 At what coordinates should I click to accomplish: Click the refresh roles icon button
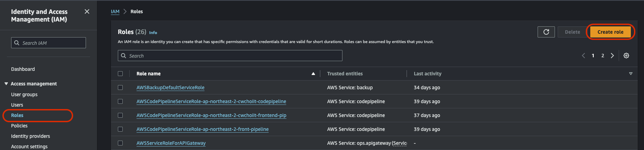(x=546, y=32)
